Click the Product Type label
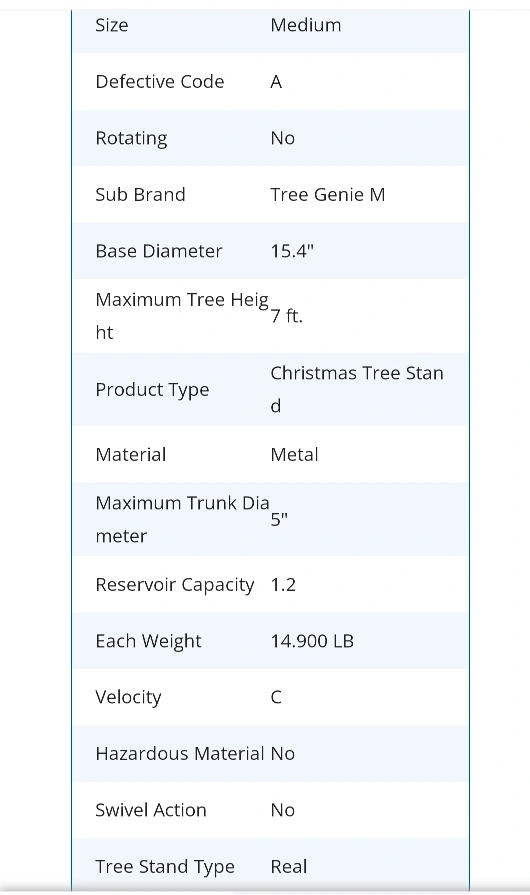The width and height of the screenshot is (530, 895). click(x=152, y=390)
